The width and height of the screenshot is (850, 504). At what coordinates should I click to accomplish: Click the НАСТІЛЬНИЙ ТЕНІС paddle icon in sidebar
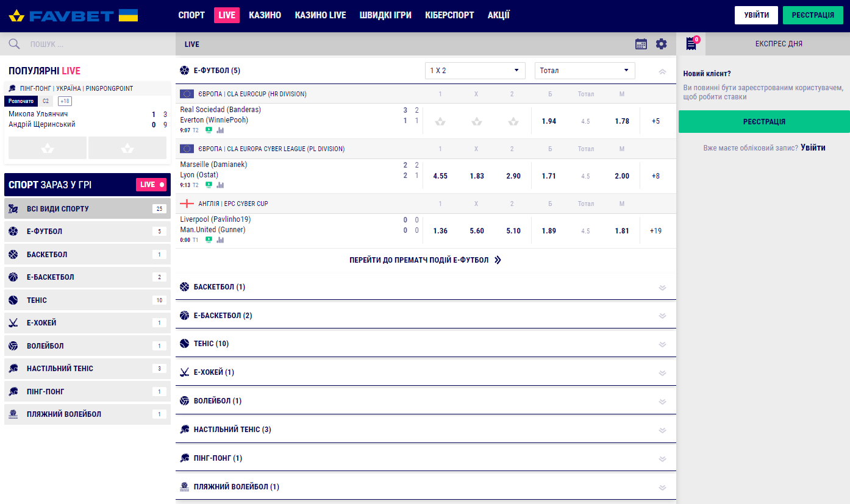pos(13,369)
